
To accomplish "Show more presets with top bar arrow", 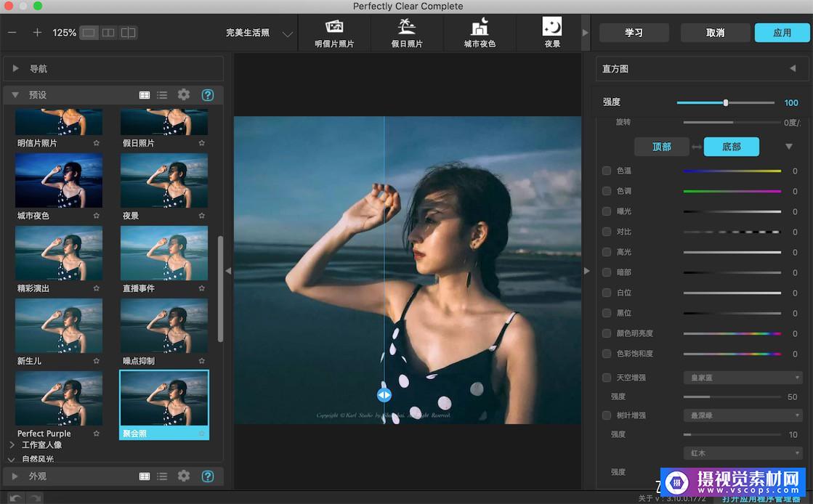I will [586, 33].
